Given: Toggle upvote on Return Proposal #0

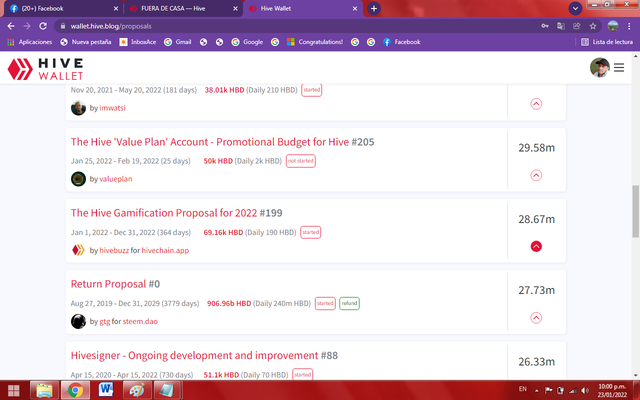Looking at the screenshot, I should pos(536,318).
